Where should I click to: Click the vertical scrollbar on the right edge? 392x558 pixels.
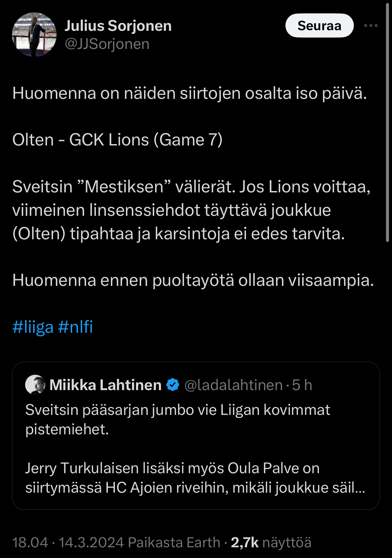[388, 121]
